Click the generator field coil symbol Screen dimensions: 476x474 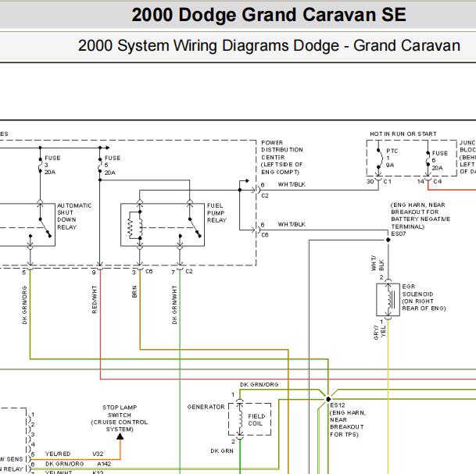[x=240, y=419]
